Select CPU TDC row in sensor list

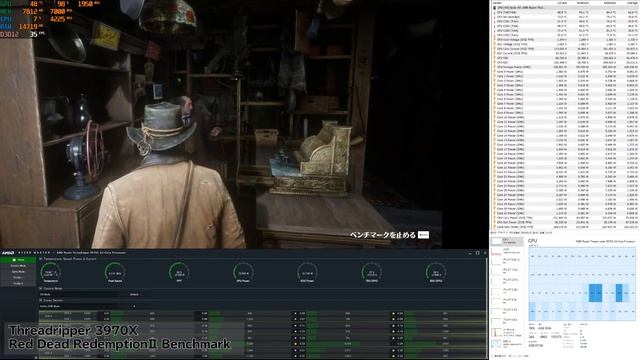coord(565,58)
